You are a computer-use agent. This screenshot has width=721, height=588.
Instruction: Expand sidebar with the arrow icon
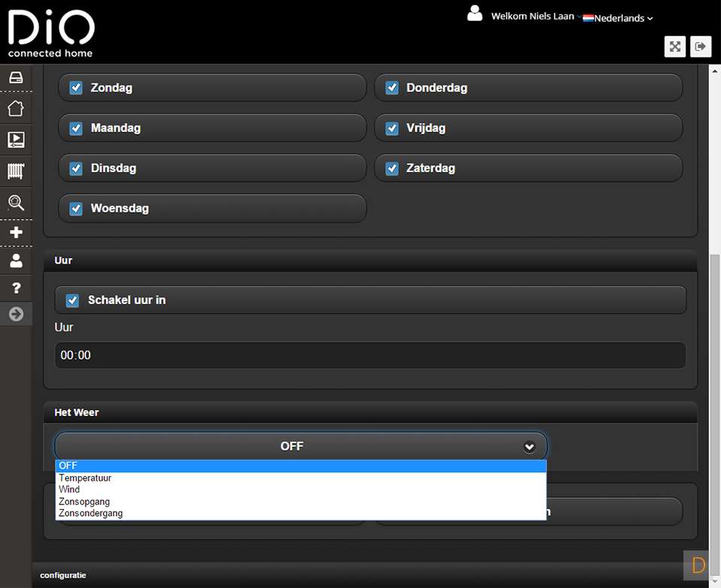coord(16,314)
